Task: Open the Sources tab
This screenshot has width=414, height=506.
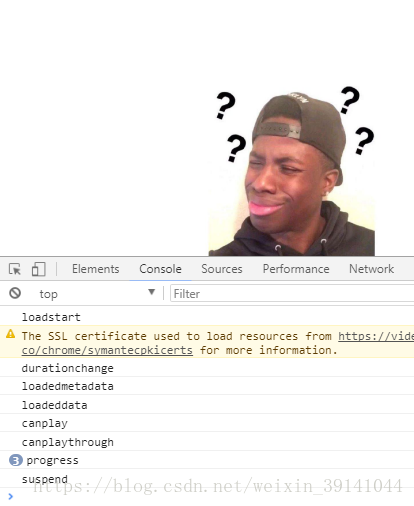Action: point(222,269)
